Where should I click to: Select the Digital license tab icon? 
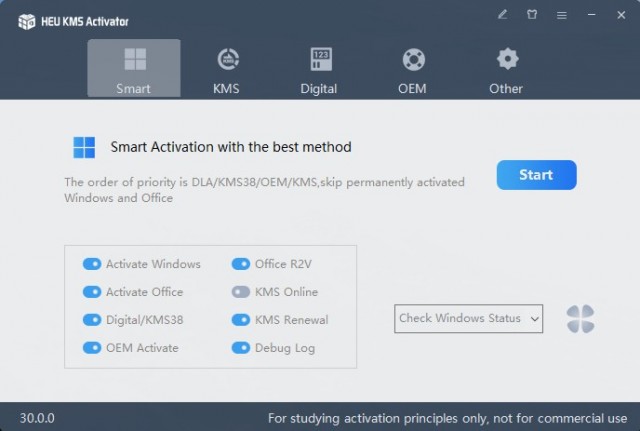[x=321, y=59]
